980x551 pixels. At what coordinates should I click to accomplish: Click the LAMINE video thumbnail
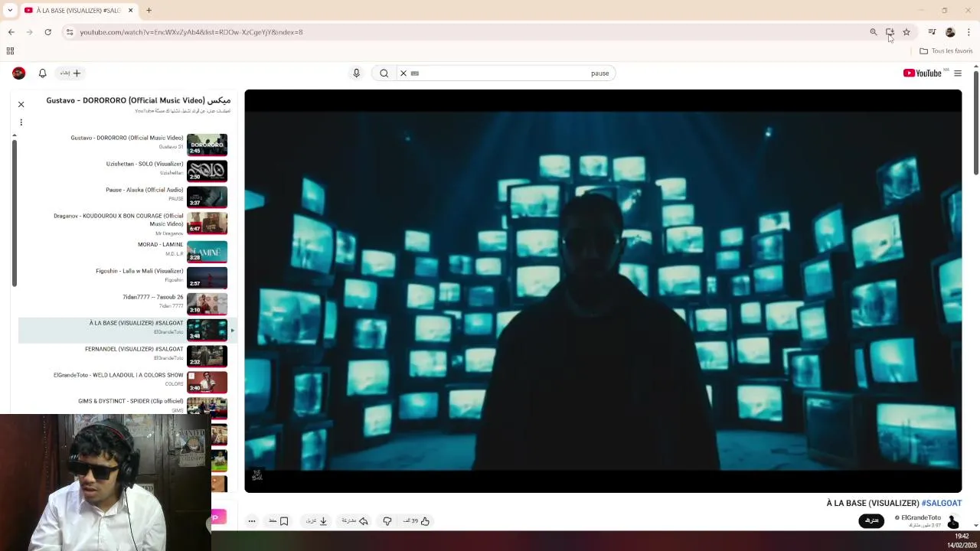207,252
